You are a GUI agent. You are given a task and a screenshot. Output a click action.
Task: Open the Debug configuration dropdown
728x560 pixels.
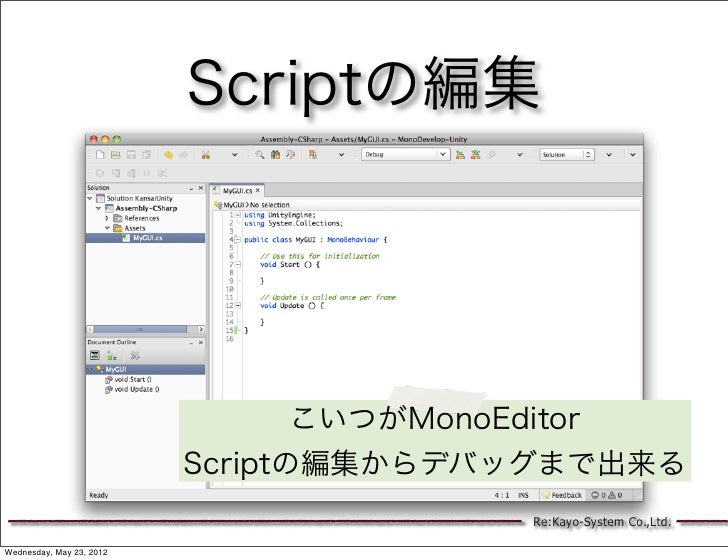(x=405, y=154)
